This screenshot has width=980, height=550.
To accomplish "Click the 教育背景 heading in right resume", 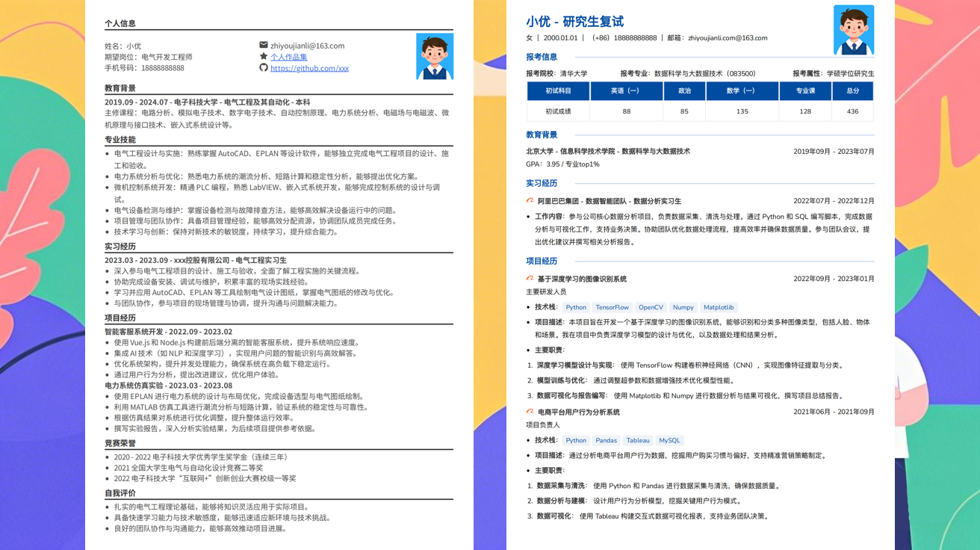I will point(542,135).
